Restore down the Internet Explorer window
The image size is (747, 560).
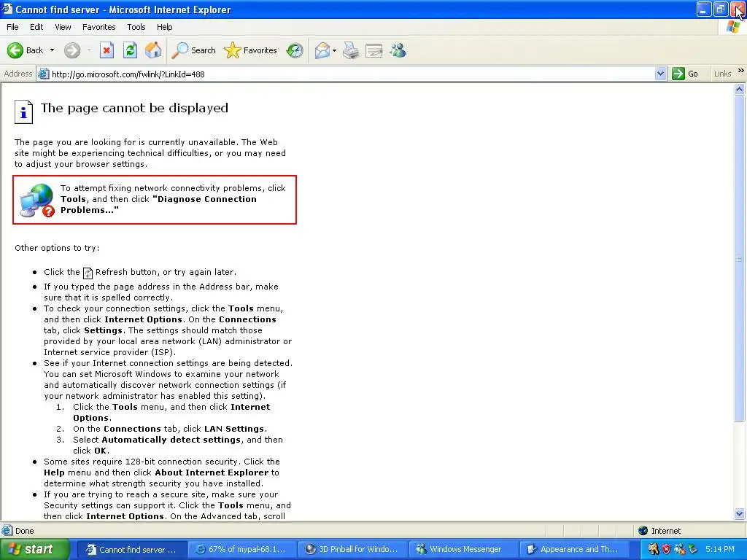point(720,9)
